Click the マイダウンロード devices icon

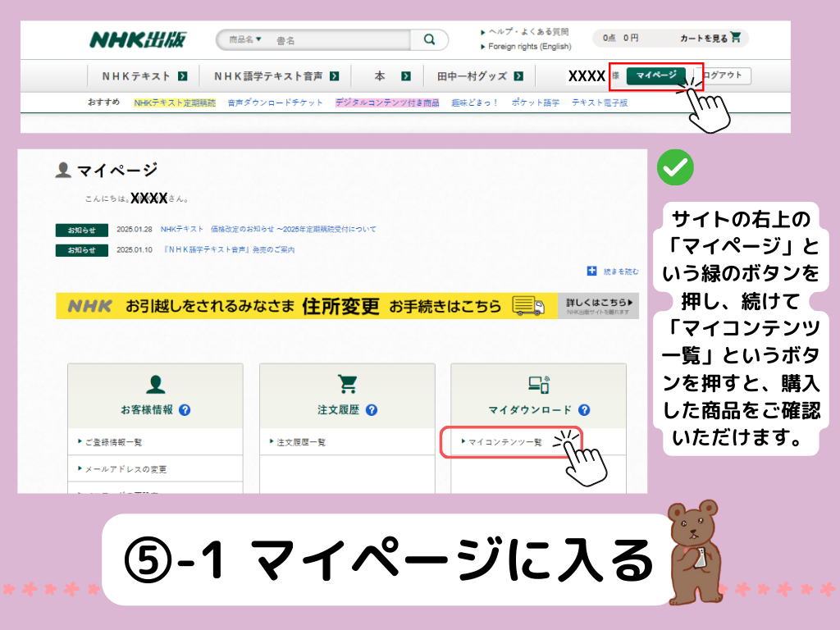pos(539,384)
